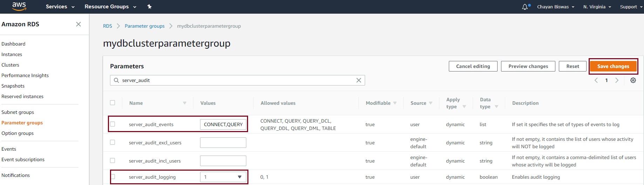The image size is (644, 185).
Task: Follow the Parameter groups breadcrumb link
Action: [x=145, y=26]
